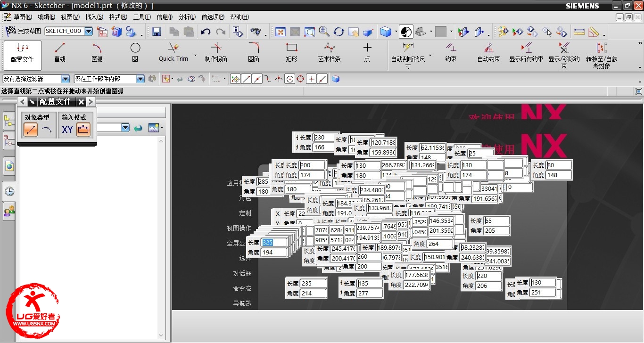Select the 圆弧 arc tool
This screenshot has height=343, width=644.
(x=97, y=52)
